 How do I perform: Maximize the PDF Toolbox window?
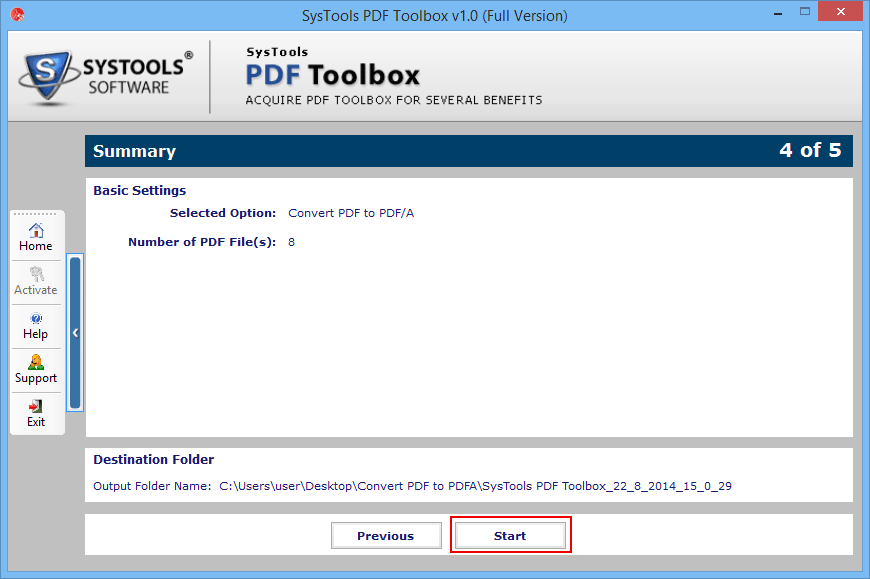coord(805,12)
